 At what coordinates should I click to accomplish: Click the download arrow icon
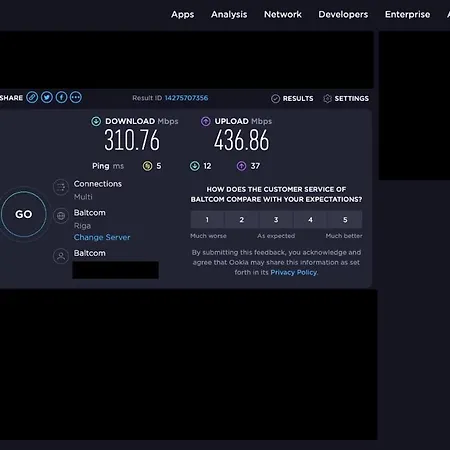(x=96, y=121)
